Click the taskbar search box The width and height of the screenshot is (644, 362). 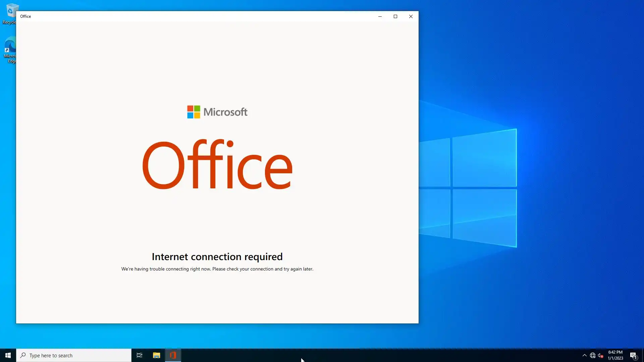tap(74, 355)
